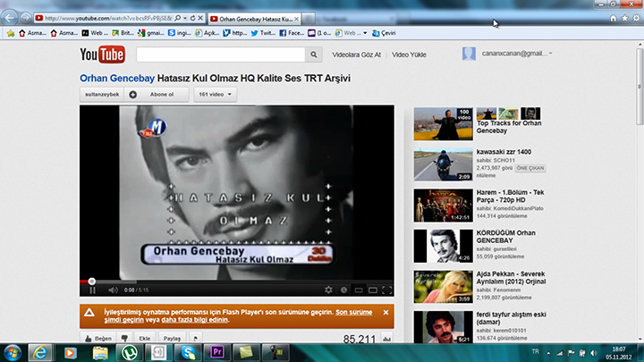Open uTorrent from taskbar
Screen dimensions: 644x362
pos(130,352)
